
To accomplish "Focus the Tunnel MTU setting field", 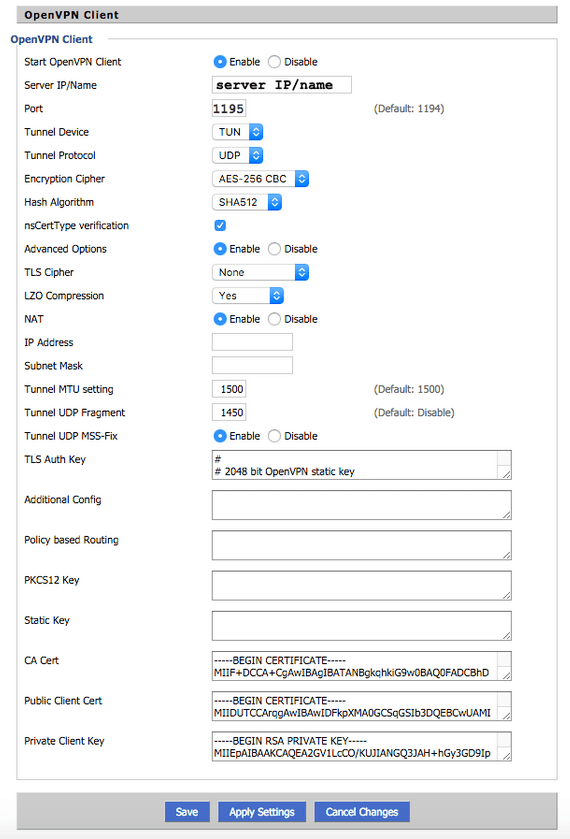I will tap(229, 390).
